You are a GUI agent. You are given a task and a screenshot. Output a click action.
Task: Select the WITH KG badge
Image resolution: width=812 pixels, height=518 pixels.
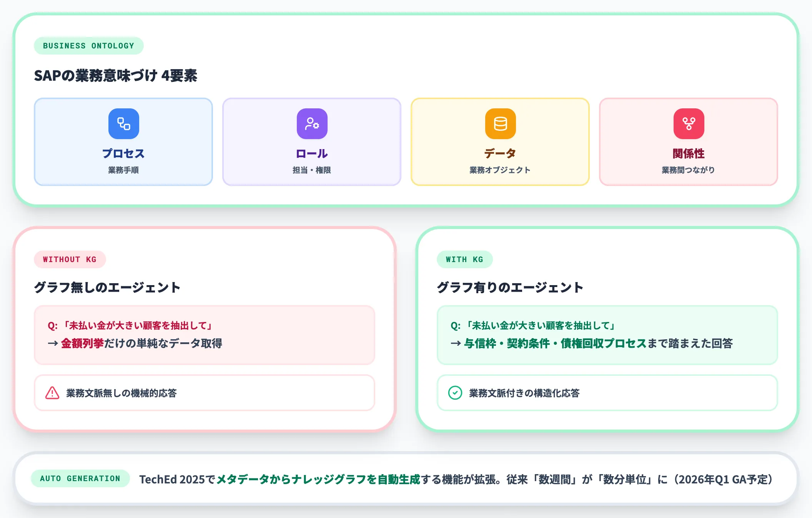tap(464, 259)
